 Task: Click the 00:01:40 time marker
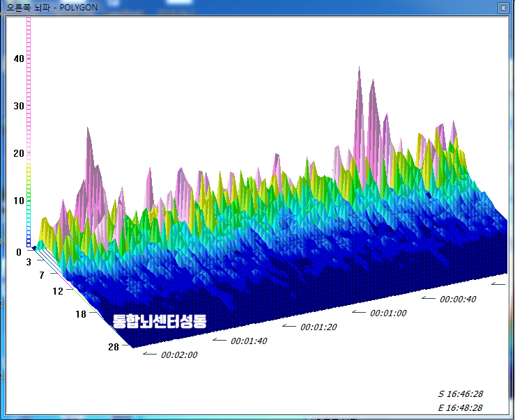(249, 341)
